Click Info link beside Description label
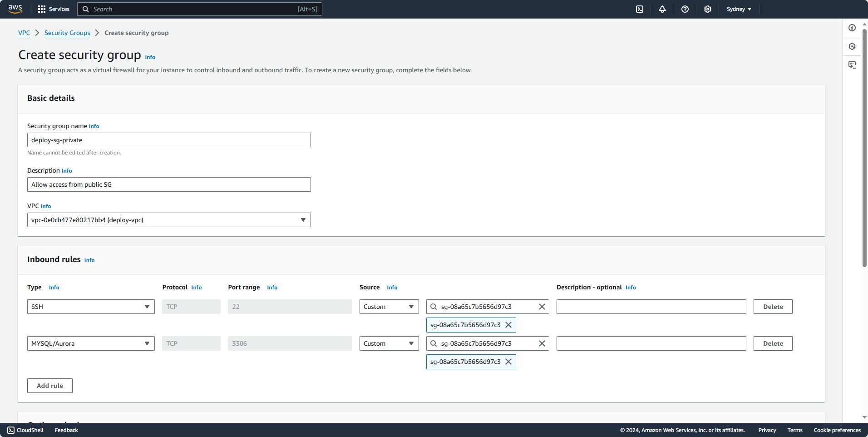Image resolution: width=868 pixels, height=437 pixels. coord(67,171)
